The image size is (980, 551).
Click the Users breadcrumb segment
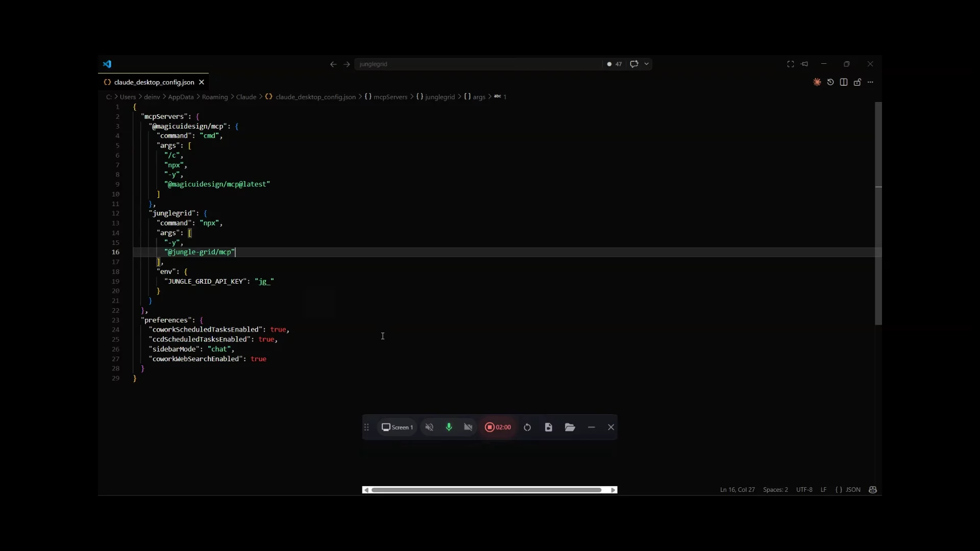click(128, 97)
